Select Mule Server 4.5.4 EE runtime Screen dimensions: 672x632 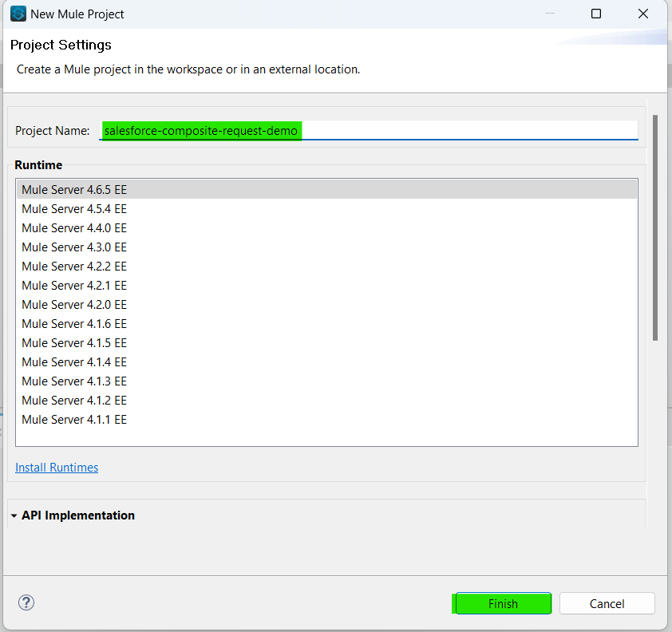pos(74,209)
